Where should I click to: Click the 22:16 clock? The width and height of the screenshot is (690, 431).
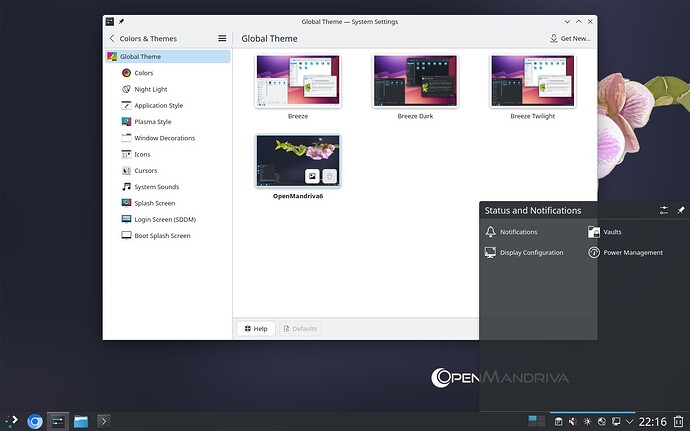(653, 422)
